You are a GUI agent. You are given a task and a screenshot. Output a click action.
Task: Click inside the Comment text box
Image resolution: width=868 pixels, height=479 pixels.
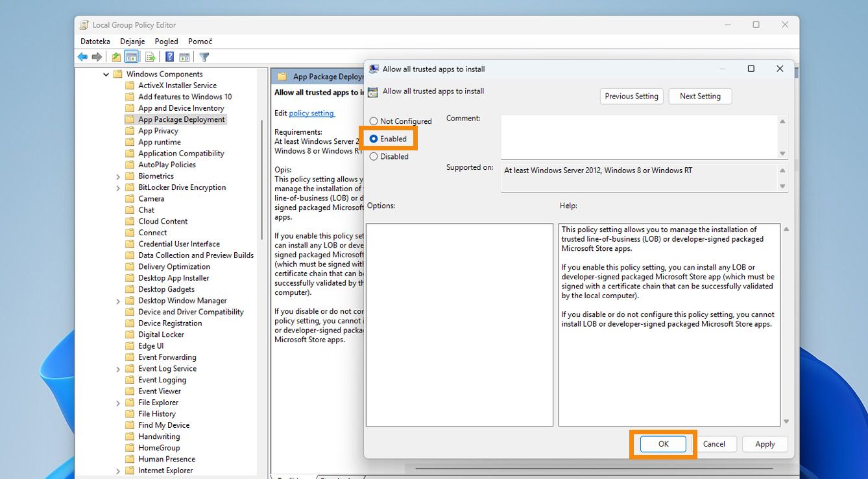click(639, 137)
